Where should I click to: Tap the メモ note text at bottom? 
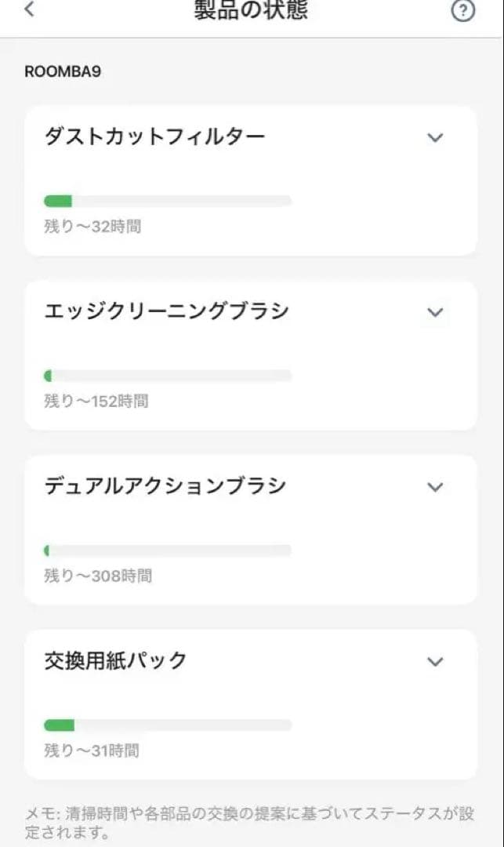click(x=251, y=822)
